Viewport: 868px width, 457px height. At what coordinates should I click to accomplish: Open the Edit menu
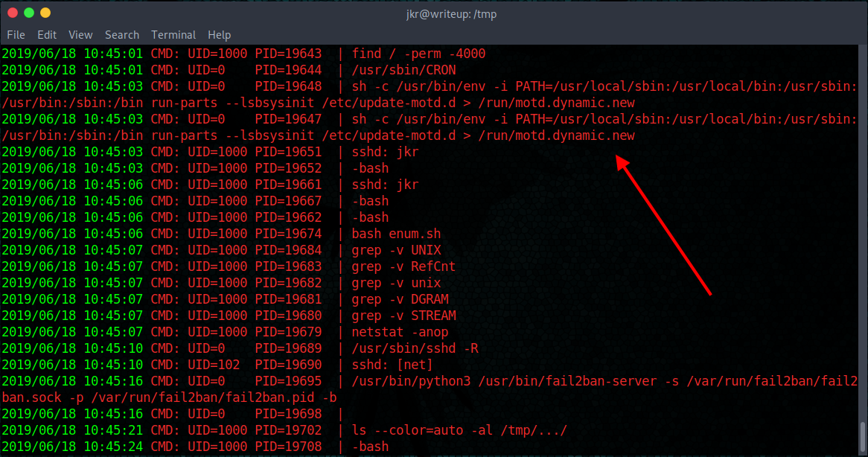click(x=47, y=35)
